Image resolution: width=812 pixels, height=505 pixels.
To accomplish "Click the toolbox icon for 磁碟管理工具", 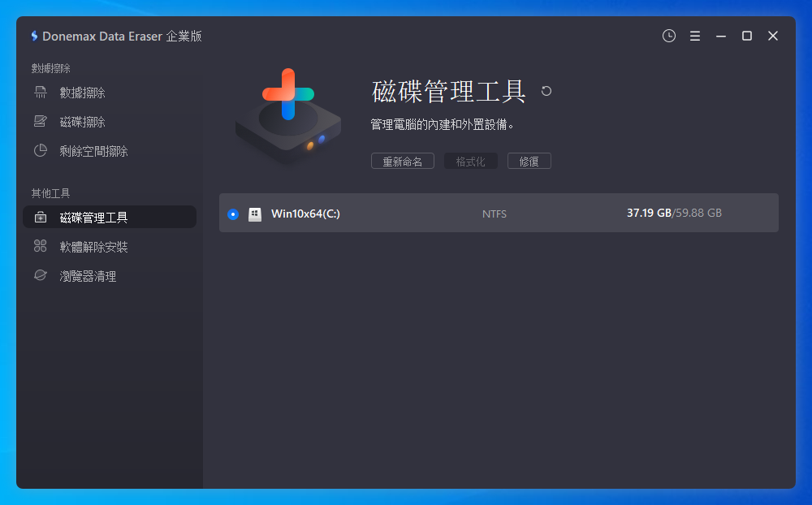I will pyautogui.click(x=41, y=218).
